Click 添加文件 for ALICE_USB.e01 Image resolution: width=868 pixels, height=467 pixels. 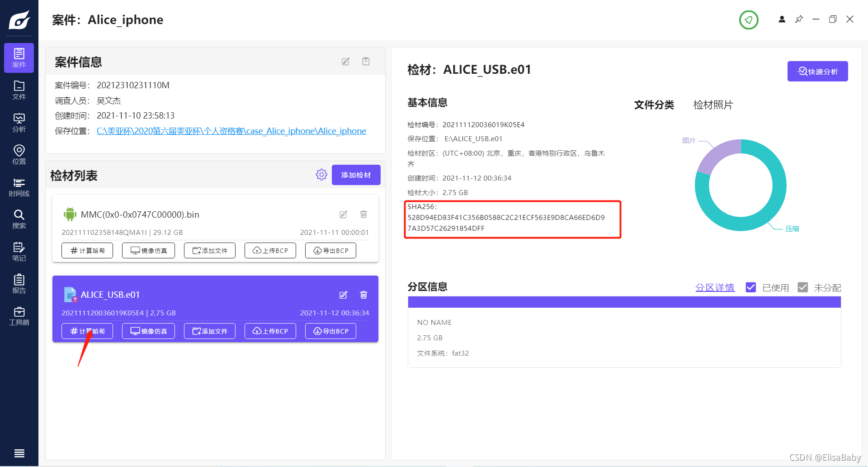210,331
